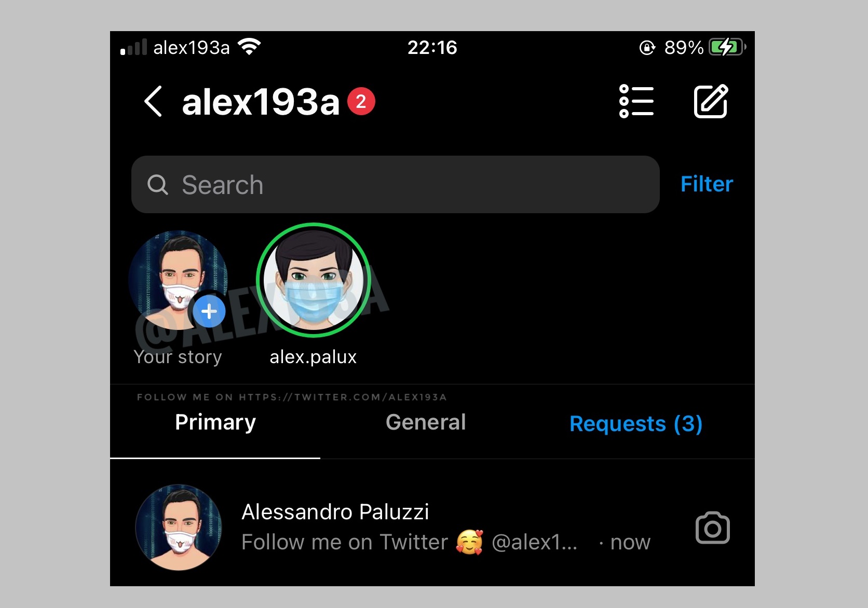This screenshot has width=868, height=608.
Task: View alex.palux story with green ring
Action: 313,280
